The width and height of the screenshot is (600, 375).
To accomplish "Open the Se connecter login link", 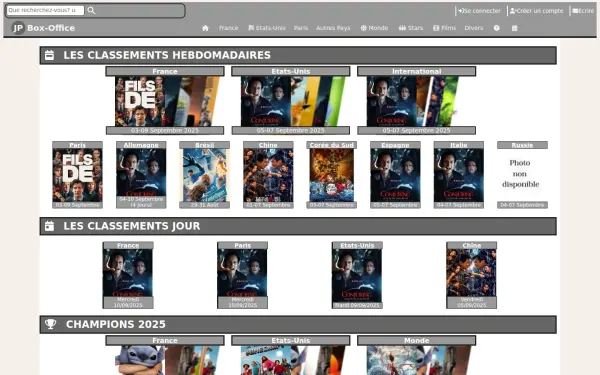I will 479,11.
